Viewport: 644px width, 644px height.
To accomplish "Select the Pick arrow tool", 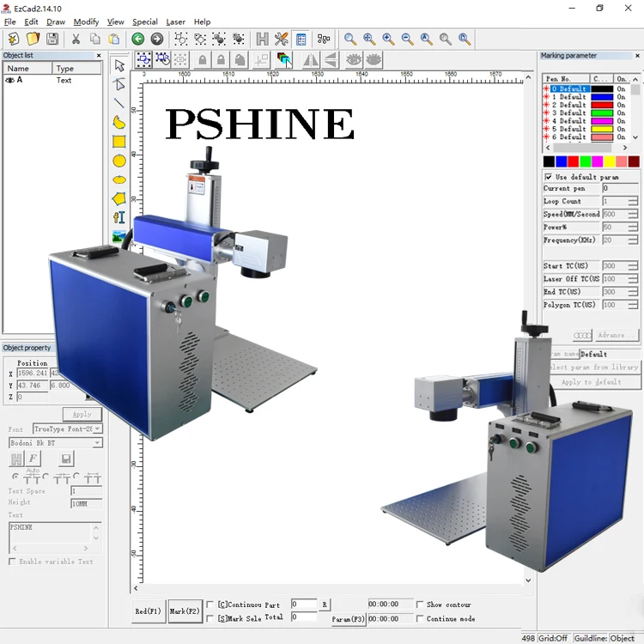I will pos(119,65).
